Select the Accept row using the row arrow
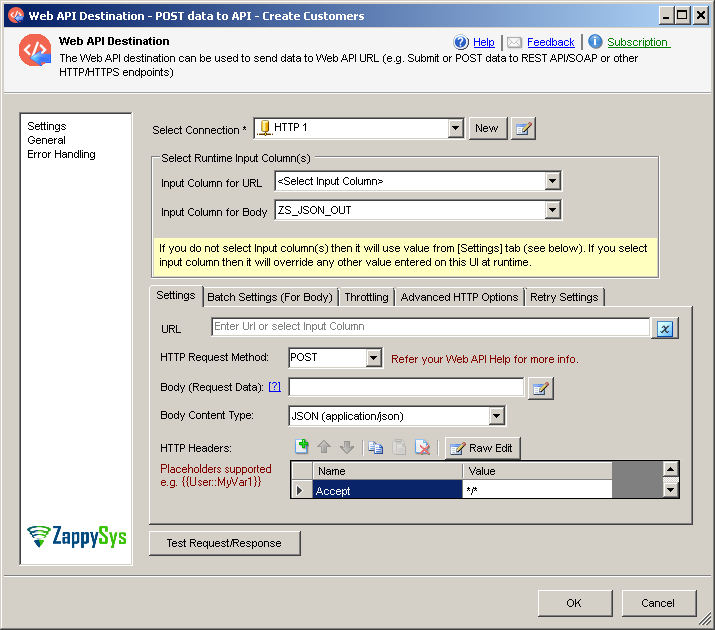The height and width of the screenshot is (630, 715). click(301, 491)
